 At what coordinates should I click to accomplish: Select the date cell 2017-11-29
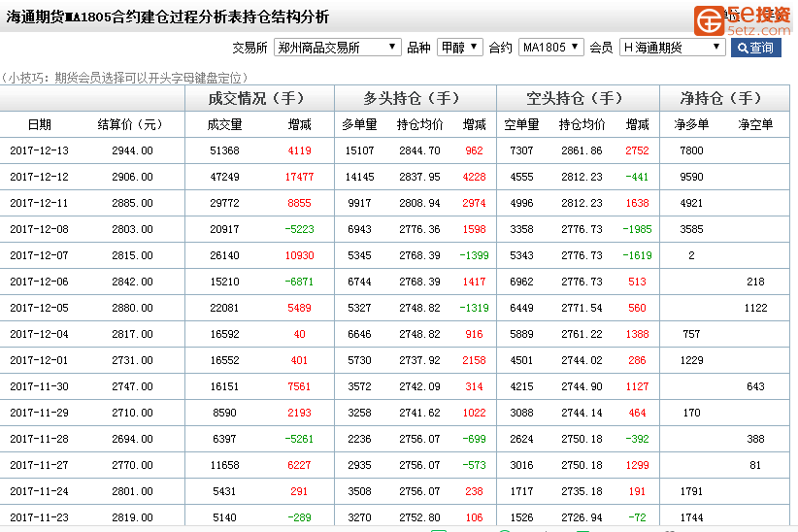(x=39, y=413)
